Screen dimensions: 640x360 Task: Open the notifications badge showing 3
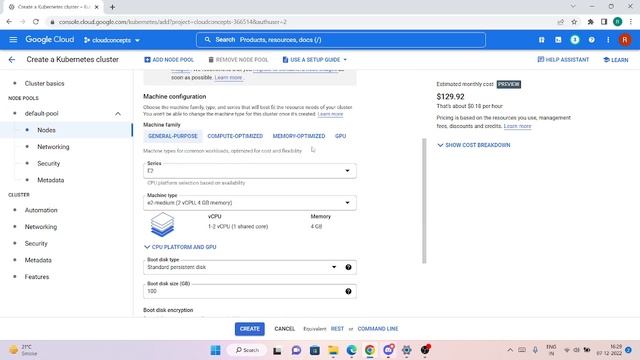[575, 40]
